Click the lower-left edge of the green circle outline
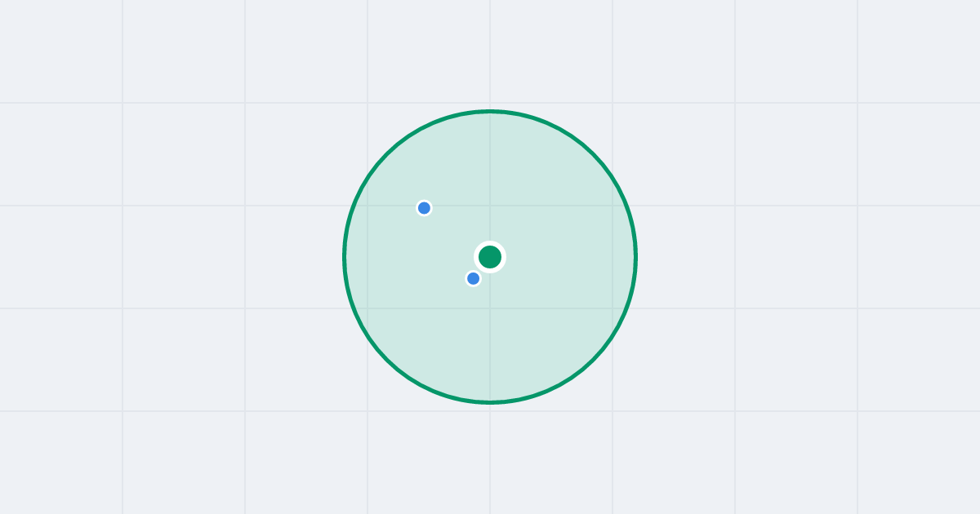This screenshot has height=514, width=980. point(387,360)
